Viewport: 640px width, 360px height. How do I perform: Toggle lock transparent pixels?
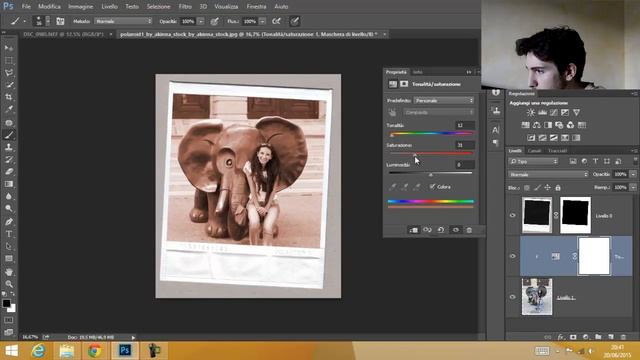(527, 187)
